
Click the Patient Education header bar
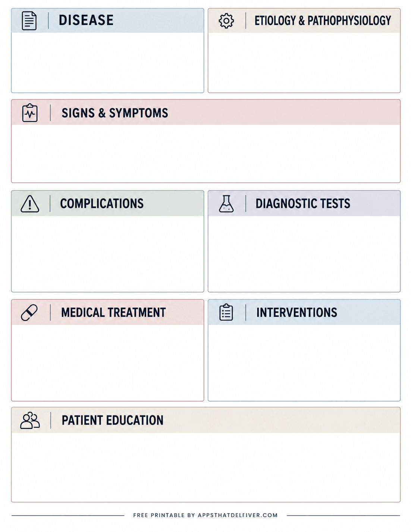(x=206, y=420)
